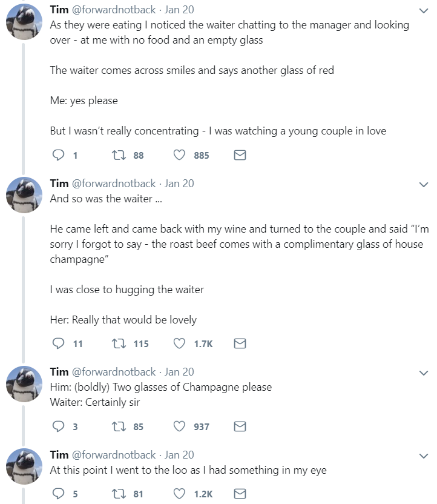
Task: Like the tweet with 937 likes
Action: (179, 426)
